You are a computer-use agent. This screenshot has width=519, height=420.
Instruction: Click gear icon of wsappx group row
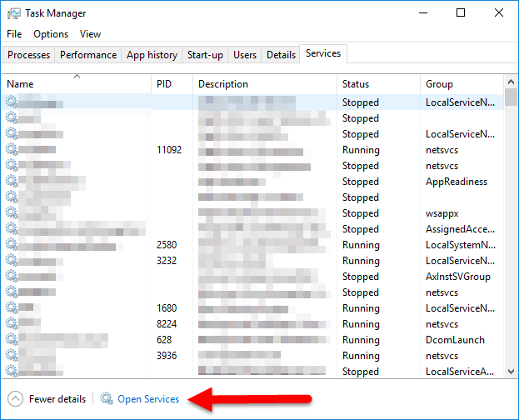coord(12,212)
